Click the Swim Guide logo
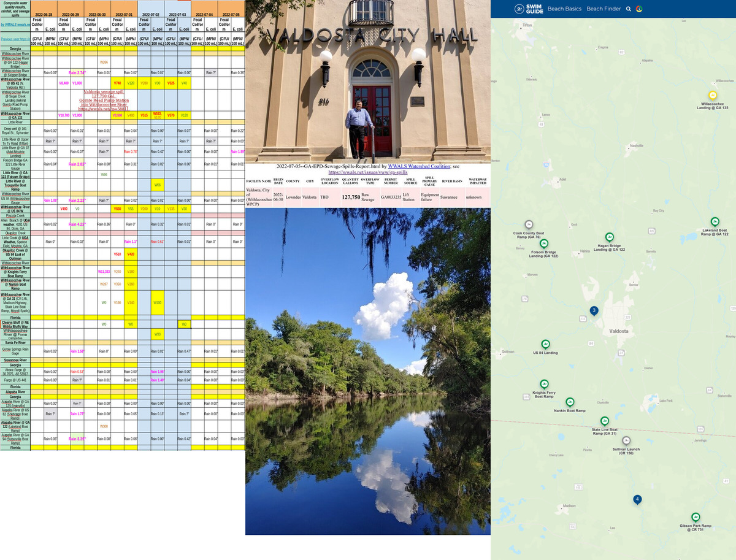The image size is (736, 560). (529, 9)
